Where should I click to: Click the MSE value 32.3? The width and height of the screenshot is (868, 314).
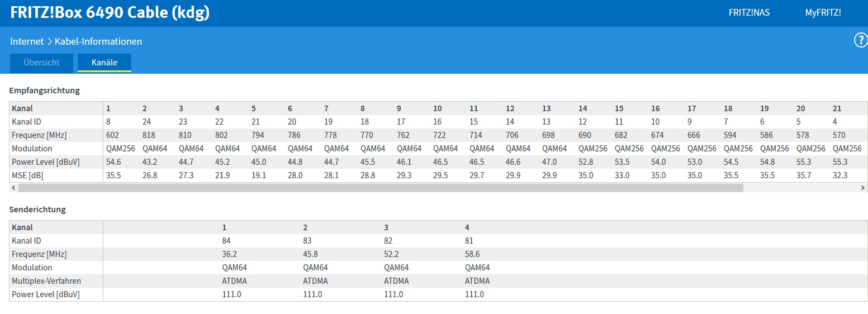(x=840, y=175)
